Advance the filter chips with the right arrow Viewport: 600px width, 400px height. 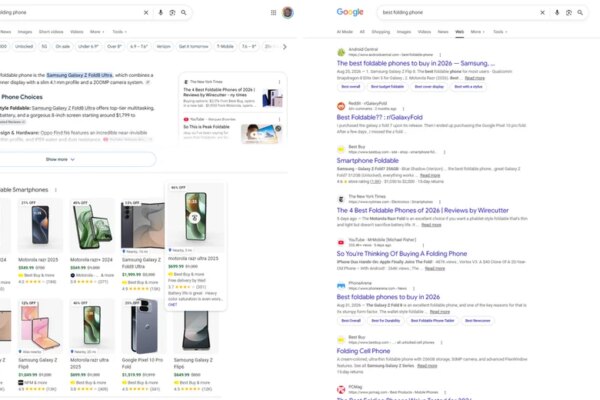pos(284,47)
